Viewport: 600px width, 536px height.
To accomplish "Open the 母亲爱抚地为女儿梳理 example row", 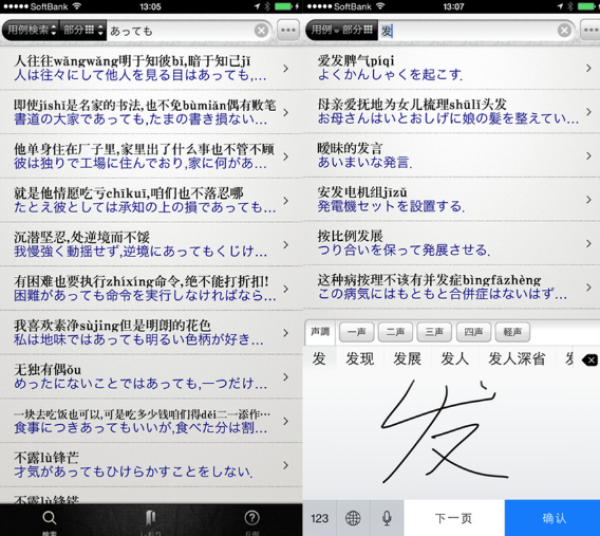I will pos(452,111).
